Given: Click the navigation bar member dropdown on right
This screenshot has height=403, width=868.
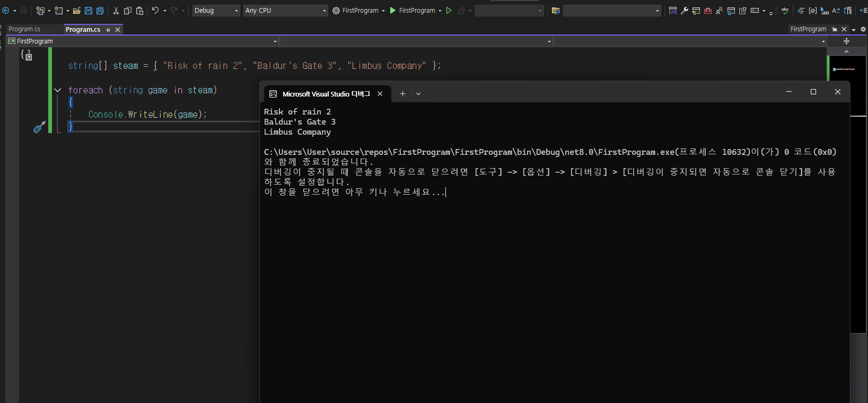Looking at the screenshot, I should (x=691, y=41).
